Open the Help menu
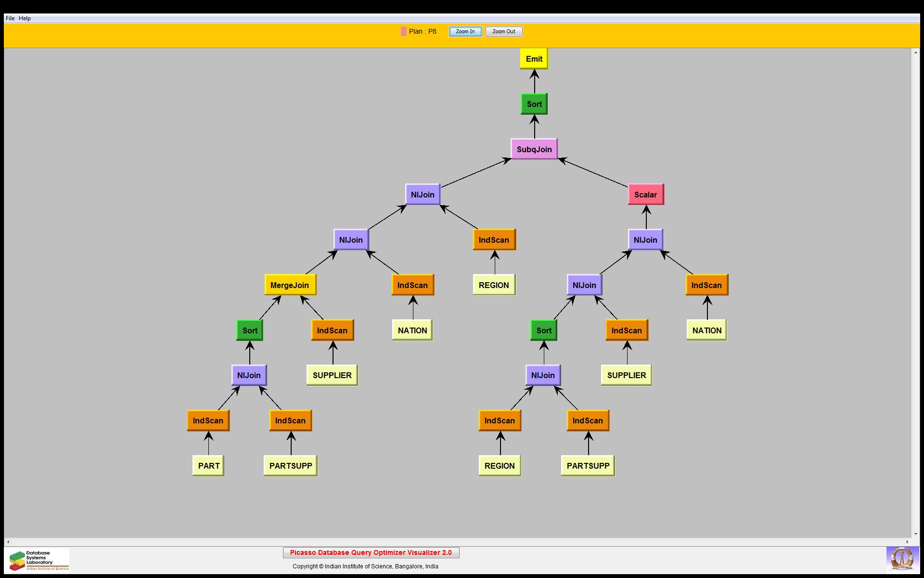 [25, 18]
